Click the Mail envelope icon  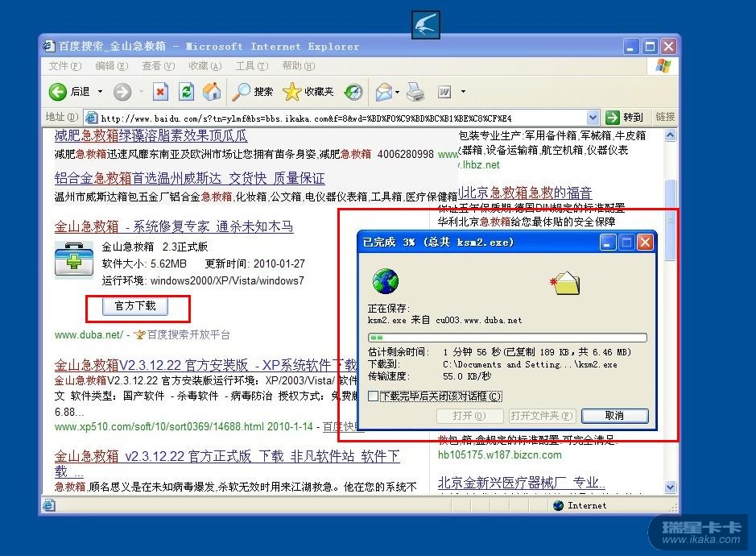384,92
